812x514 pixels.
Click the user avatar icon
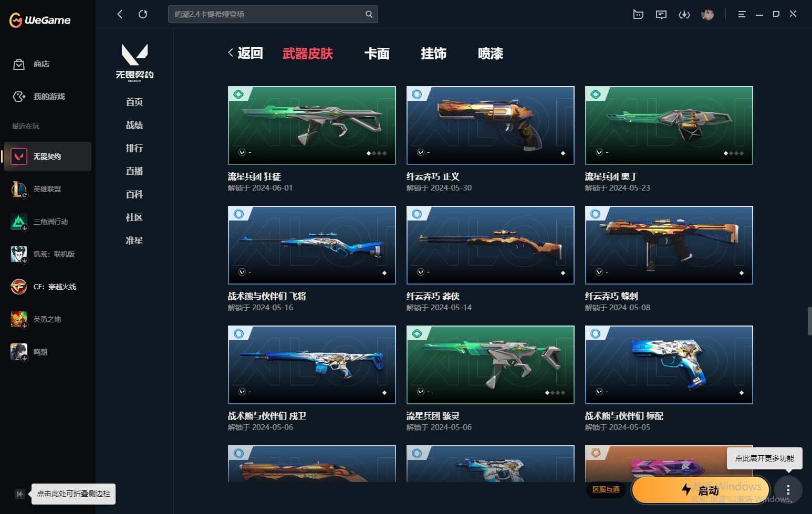pos(707,14)
